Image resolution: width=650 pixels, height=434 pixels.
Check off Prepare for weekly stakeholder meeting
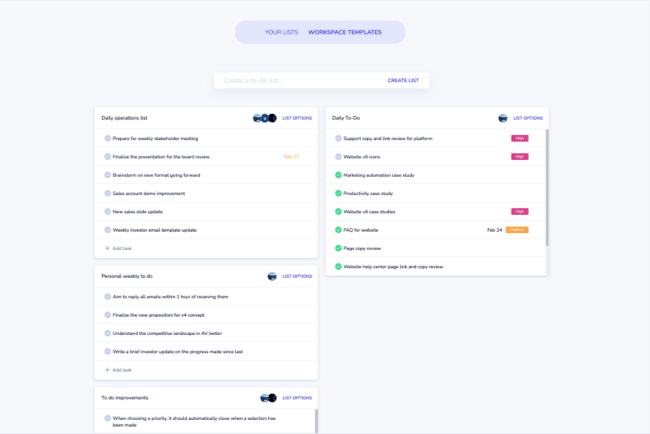108,139
